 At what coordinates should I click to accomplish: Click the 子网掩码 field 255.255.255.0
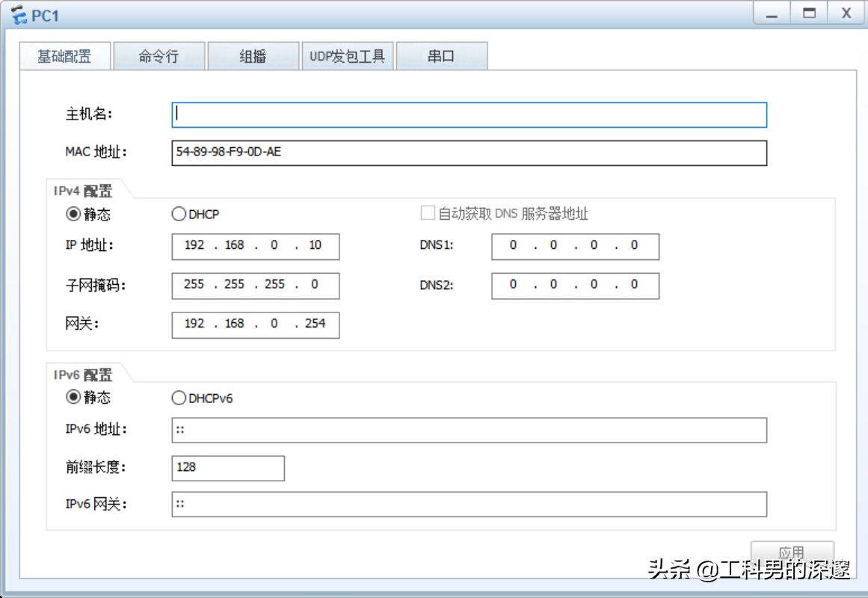[255, 286]
